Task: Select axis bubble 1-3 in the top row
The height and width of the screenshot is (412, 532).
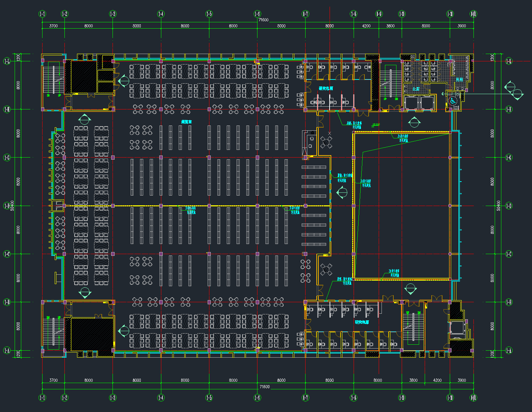Action: [113, 14]
